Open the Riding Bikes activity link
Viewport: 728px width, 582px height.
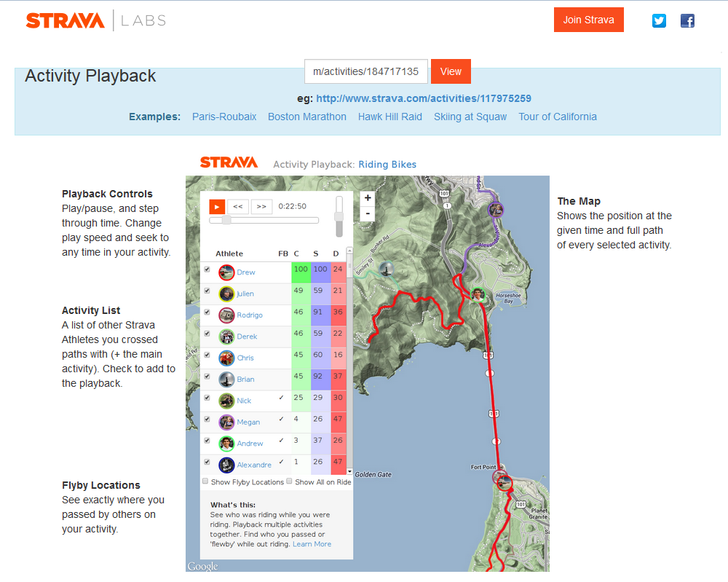pos(387,165)
